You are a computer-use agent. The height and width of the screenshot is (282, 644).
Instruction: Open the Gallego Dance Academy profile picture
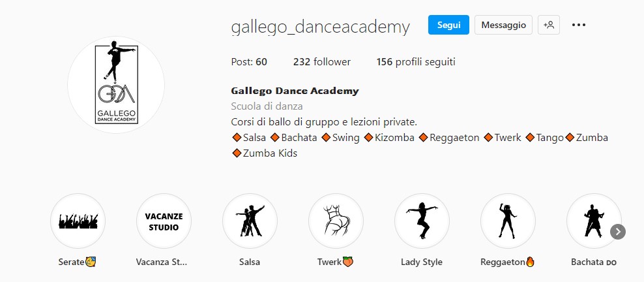(x=116, y=85)
